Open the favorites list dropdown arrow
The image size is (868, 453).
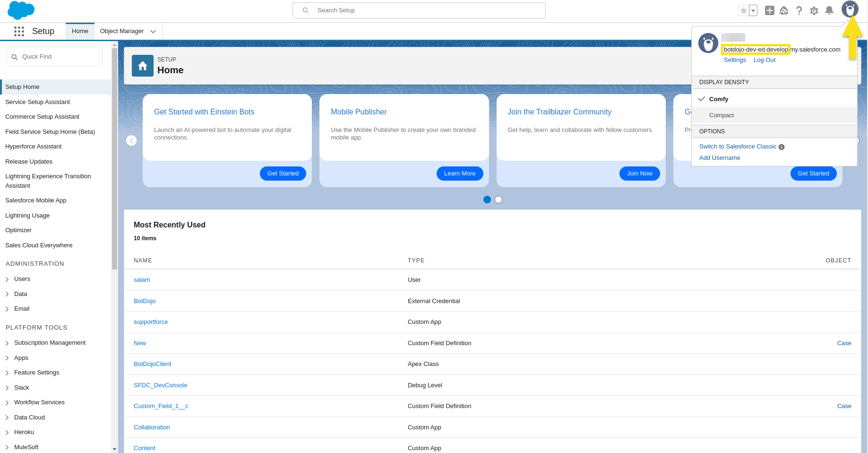pyautogui.click(x=753, y=10)
